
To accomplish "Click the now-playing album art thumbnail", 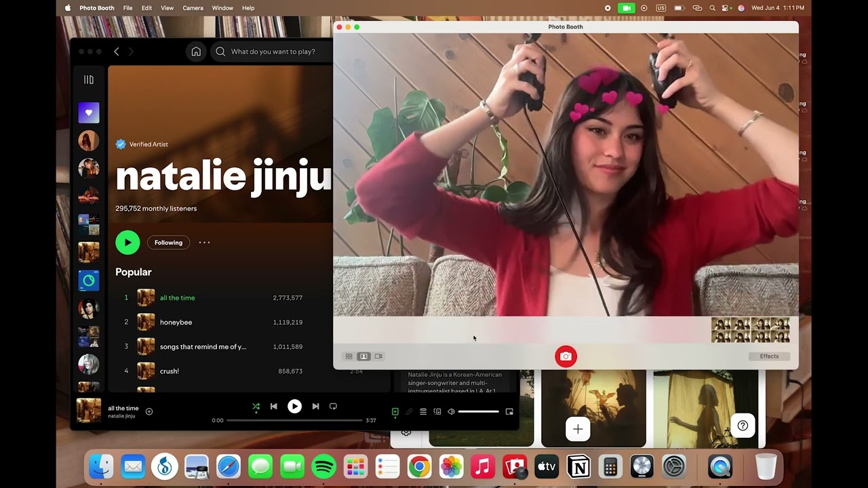I will pyautogui.click(x=89, y=411).
